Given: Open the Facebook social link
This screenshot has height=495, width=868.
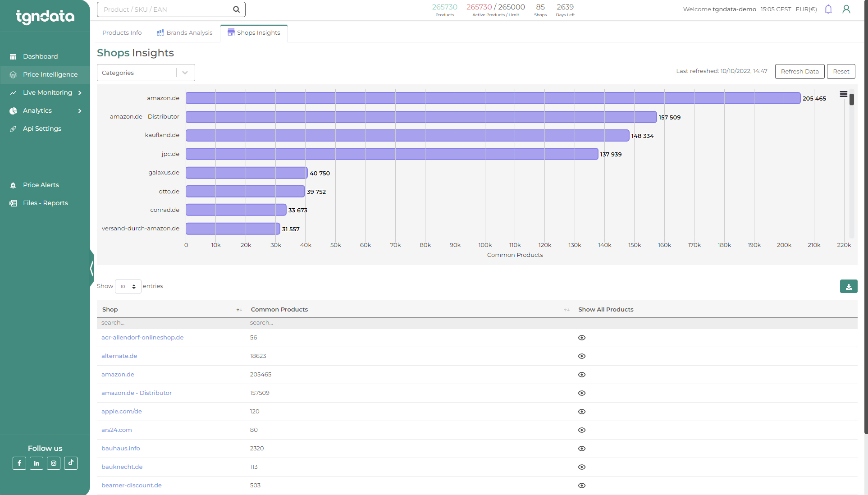Looking at the screenshot, I should [x=19, y=463].
